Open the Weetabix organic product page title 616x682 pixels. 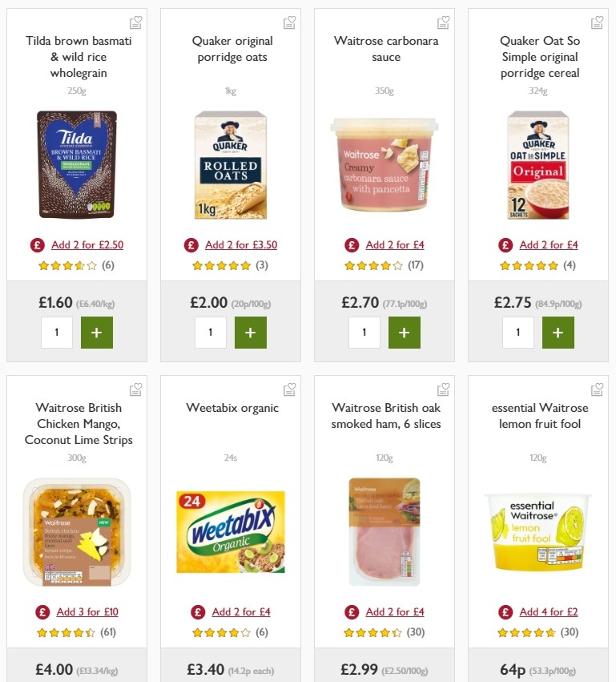tap(232, 408)
